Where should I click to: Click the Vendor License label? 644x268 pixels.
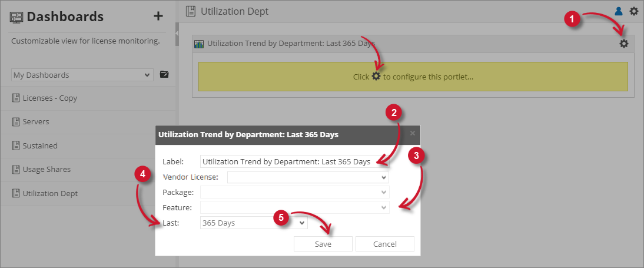pyautogui.click(x=191, y=177)
